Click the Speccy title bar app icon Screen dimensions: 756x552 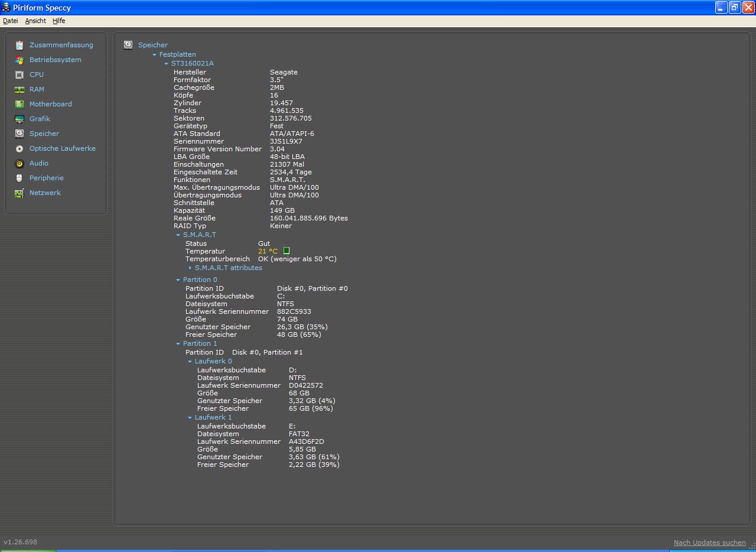pos(6,8)
